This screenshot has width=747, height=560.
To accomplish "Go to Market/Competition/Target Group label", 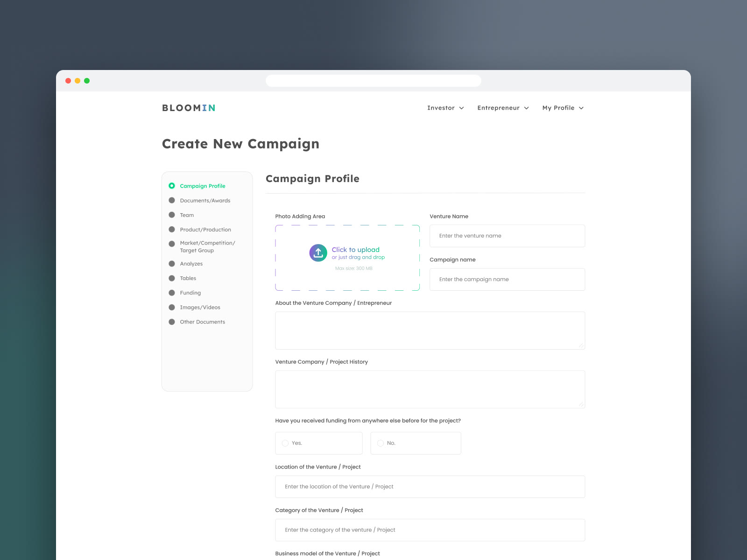I will pyautogui.click(x=207, y=247).
